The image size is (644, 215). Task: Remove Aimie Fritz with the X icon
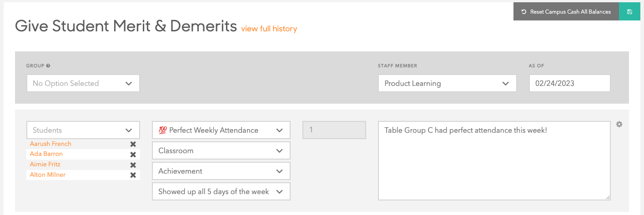pos(133,165)
